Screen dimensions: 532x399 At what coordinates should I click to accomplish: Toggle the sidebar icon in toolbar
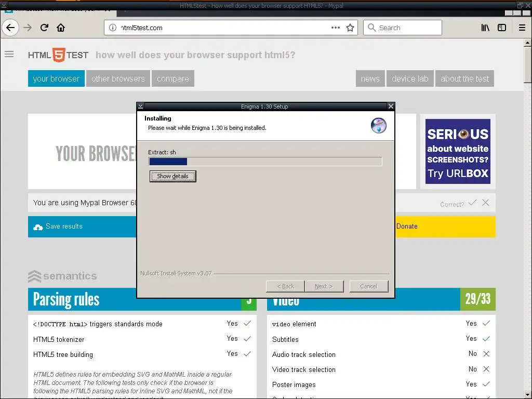(x=502, y=28)
